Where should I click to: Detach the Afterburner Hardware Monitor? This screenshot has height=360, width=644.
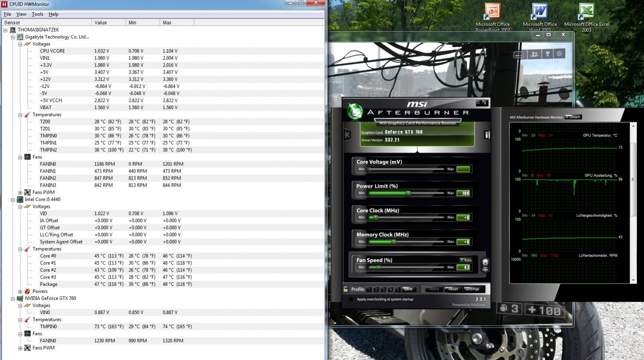tap(573, 117)
